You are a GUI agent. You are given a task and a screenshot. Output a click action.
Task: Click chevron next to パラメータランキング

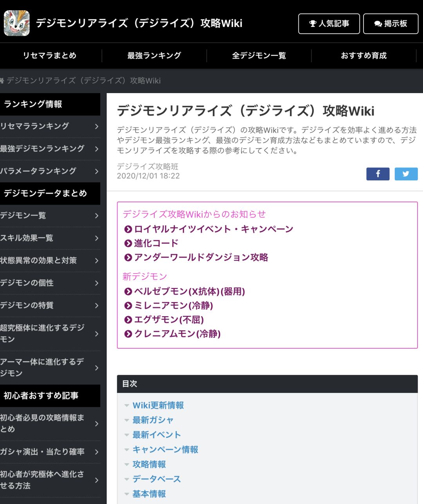click(96, 171)
